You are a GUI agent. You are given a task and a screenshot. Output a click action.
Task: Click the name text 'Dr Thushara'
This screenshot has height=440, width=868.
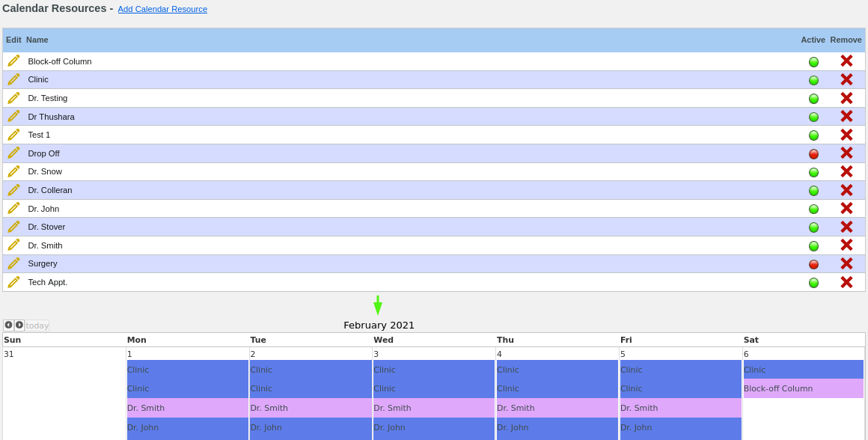52,117
